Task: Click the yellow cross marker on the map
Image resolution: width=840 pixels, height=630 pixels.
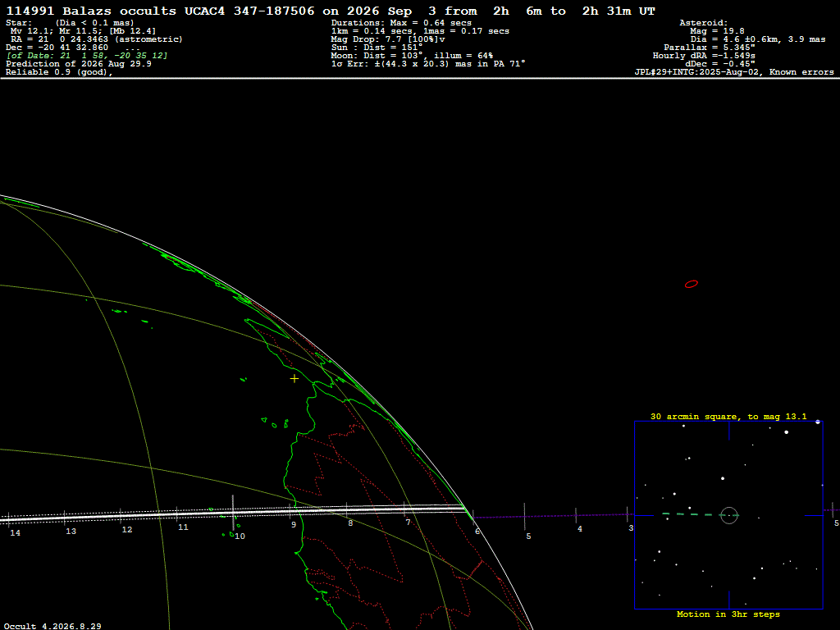Action: tap(294, 379)
